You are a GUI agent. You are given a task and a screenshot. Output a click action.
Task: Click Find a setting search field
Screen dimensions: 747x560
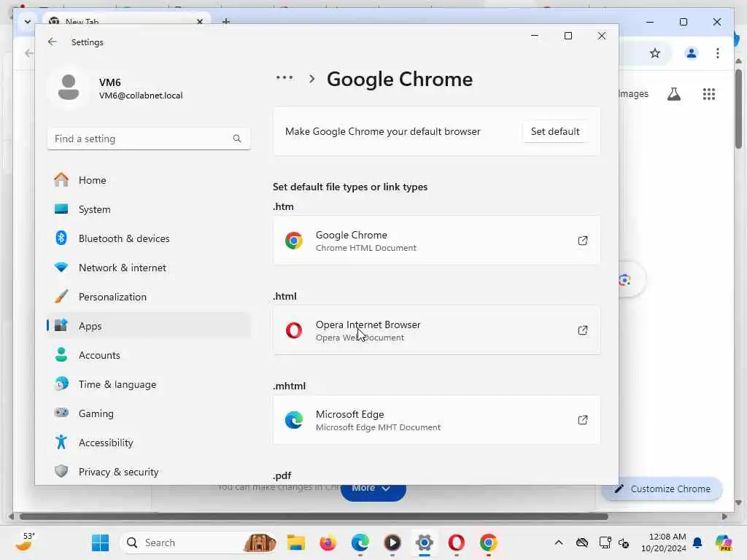(x=149, y=139)
